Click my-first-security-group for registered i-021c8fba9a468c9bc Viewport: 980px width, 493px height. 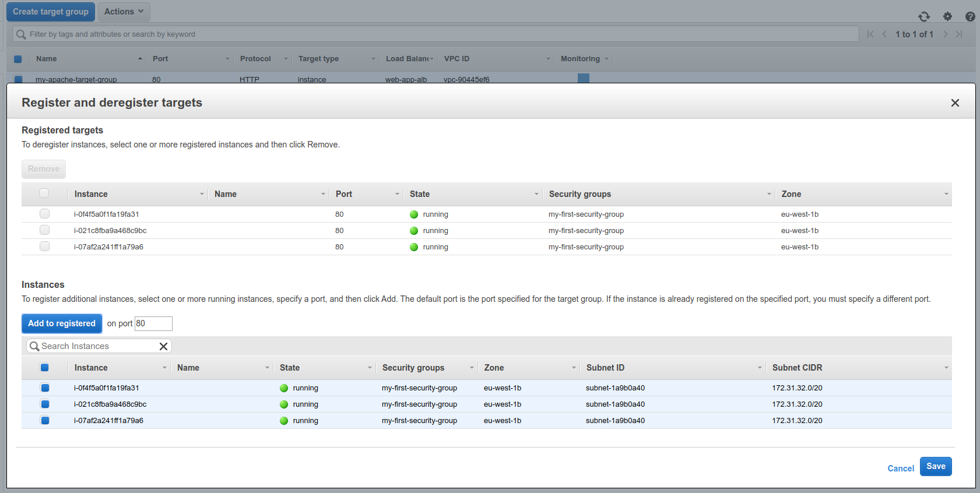click(x=586, y=231)
